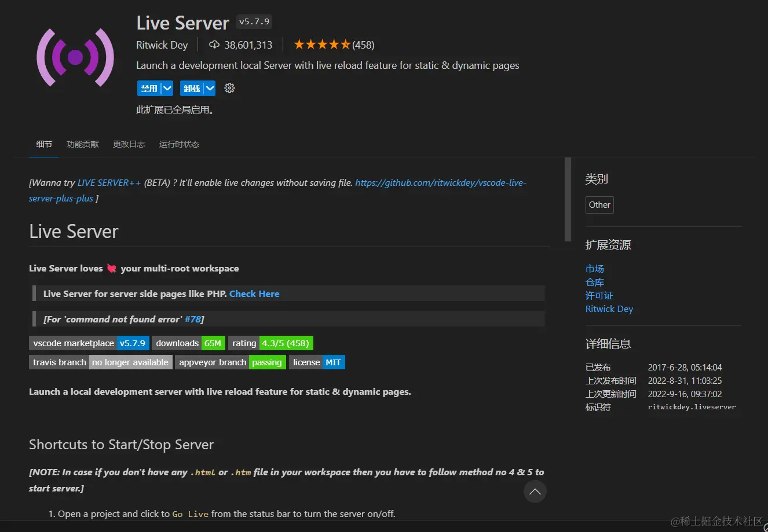Click the 此扩展已全局启用 status text
This screenshot has height=532, width=768.
(x=176, y=109)
